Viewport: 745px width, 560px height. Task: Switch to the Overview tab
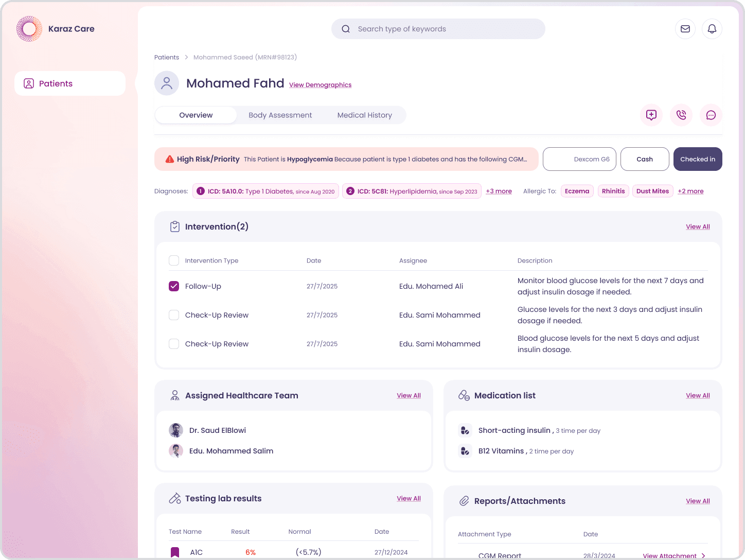(196, 115)
